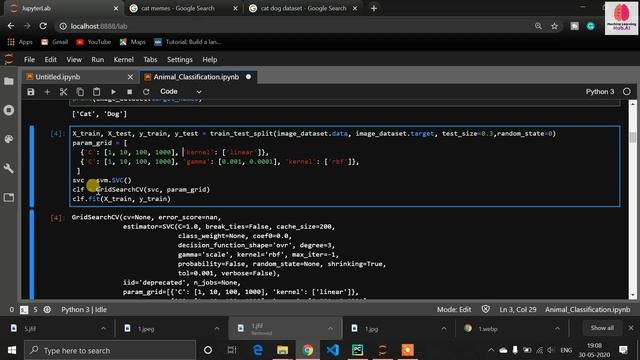
Task: Open the Edit menu
Action: pos(51,60)
